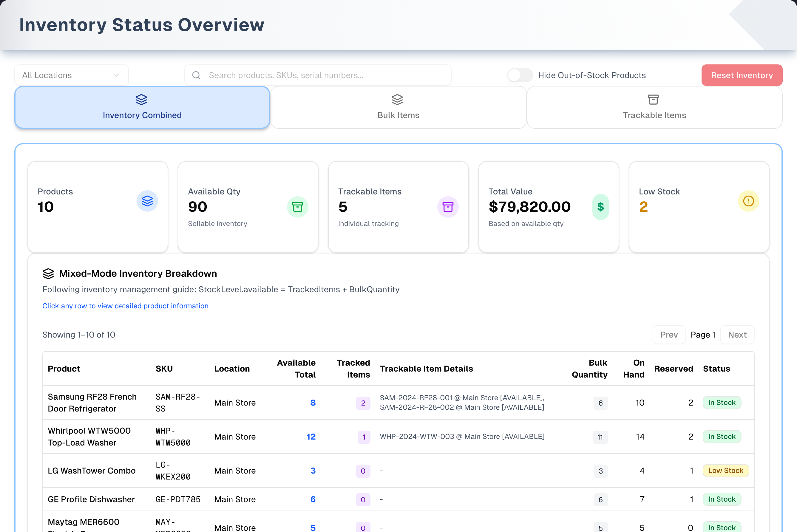Click the Page 1 indicator
This screenshot has width=797, height=532.
point(703,335)
